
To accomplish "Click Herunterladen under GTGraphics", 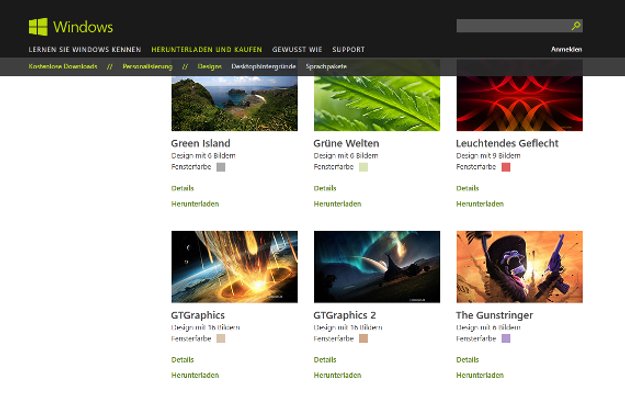I will pos(195,375).
